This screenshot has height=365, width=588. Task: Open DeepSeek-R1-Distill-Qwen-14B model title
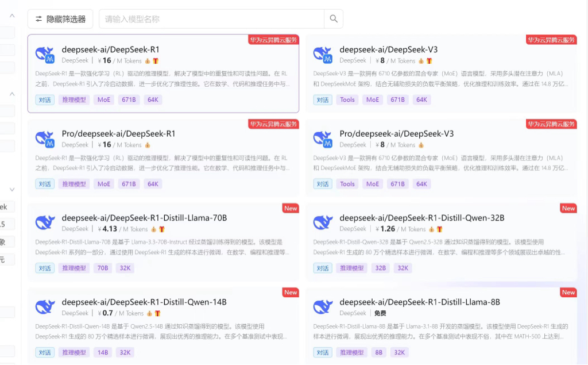tap(144, 302)
